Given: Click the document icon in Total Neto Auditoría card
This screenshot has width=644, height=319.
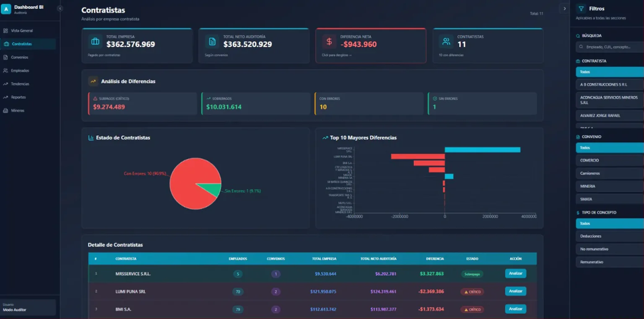Looking at the screenshot, I should coord(212,41).
